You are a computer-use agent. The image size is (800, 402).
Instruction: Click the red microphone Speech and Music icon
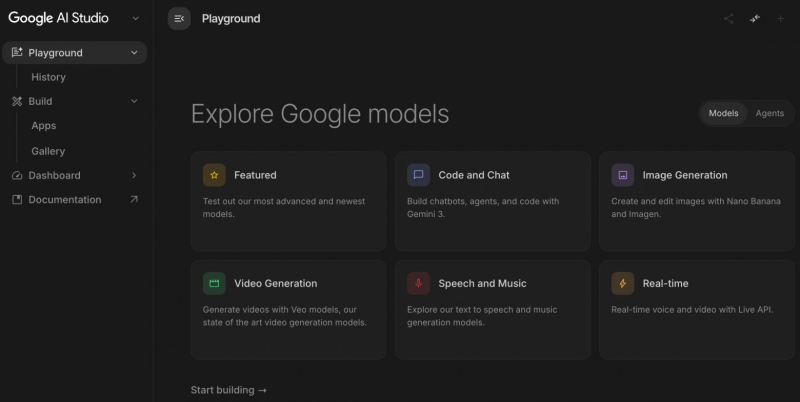(x=418, y=283)
